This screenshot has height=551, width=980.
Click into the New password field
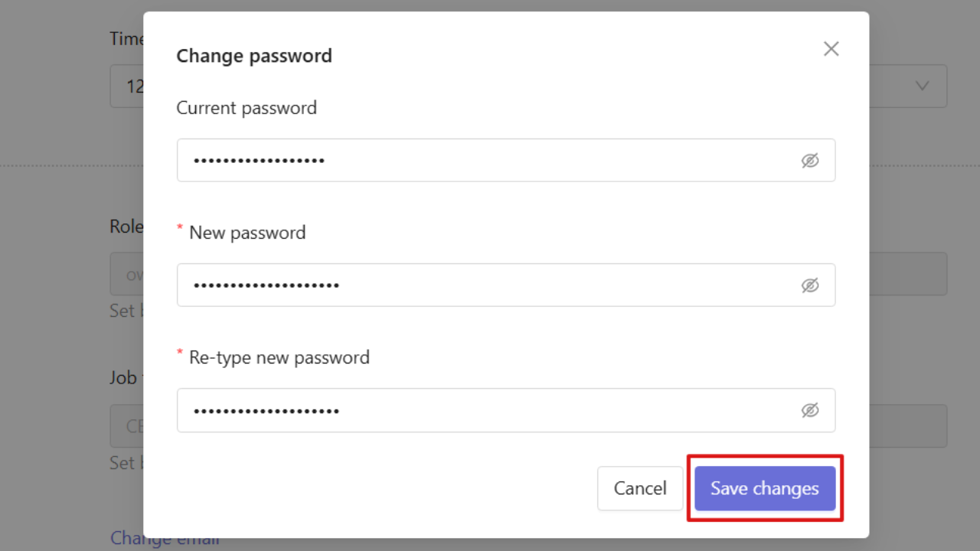coord(506,285)
